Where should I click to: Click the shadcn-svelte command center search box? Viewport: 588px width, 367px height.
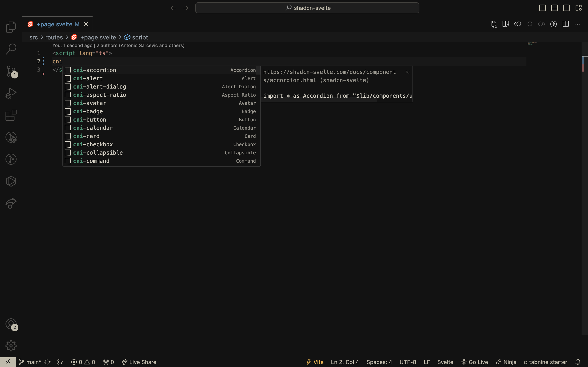(x=307, y=8)
